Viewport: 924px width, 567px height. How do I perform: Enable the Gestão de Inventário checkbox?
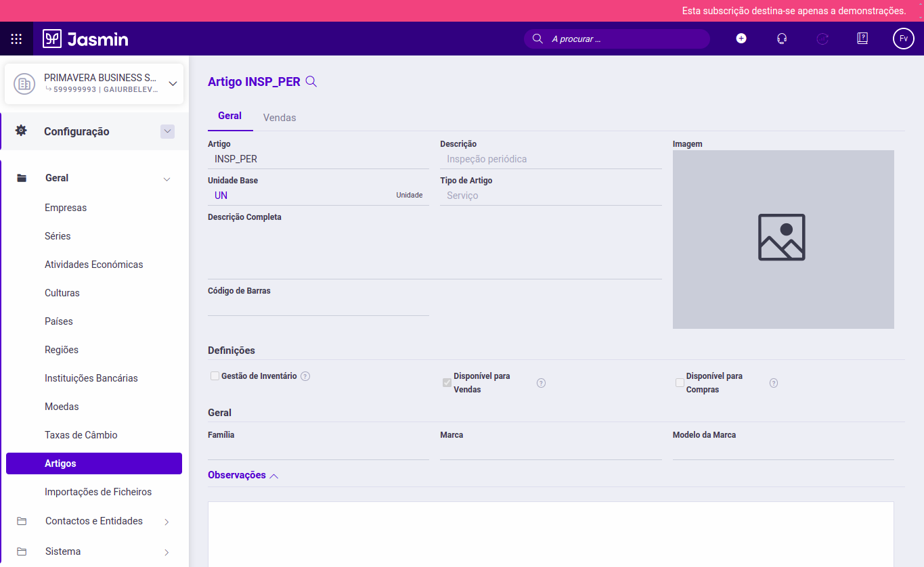[215, 376]
